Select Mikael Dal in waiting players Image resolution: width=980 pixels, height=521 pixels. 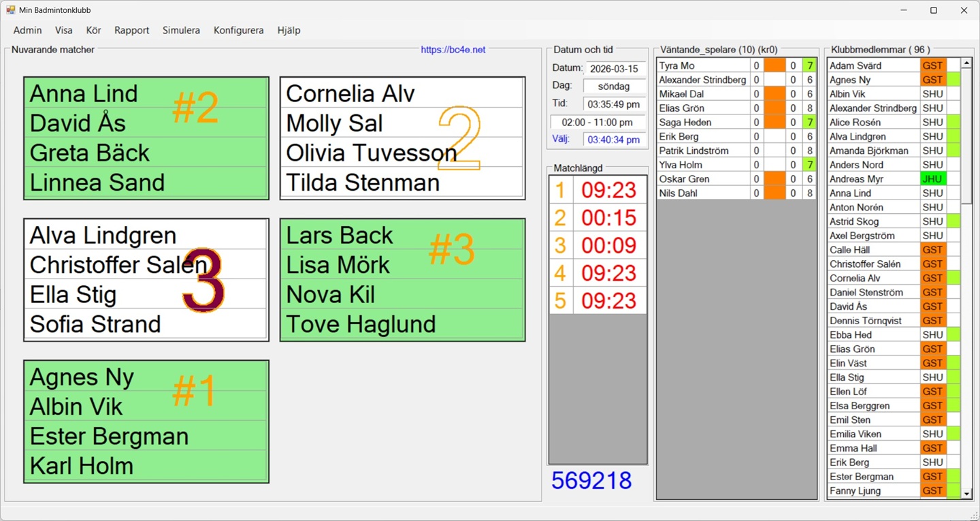coord(703,94)
